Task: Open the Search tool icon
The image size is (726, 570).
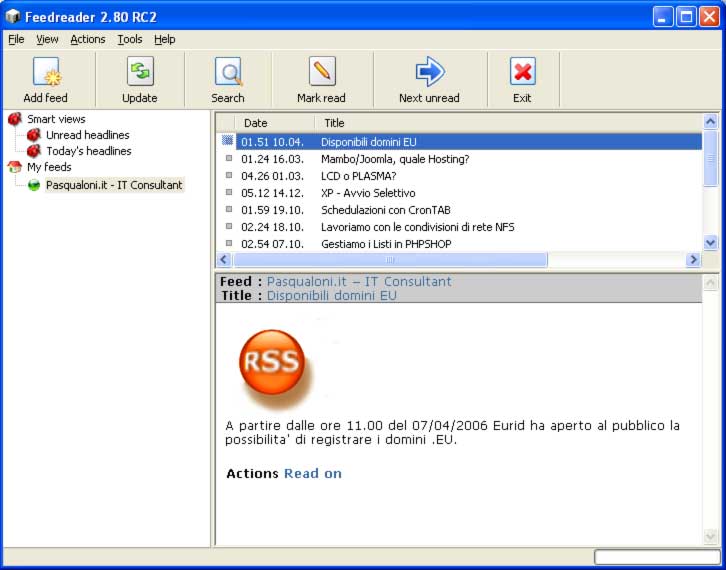Action: [x=229, y=72]
